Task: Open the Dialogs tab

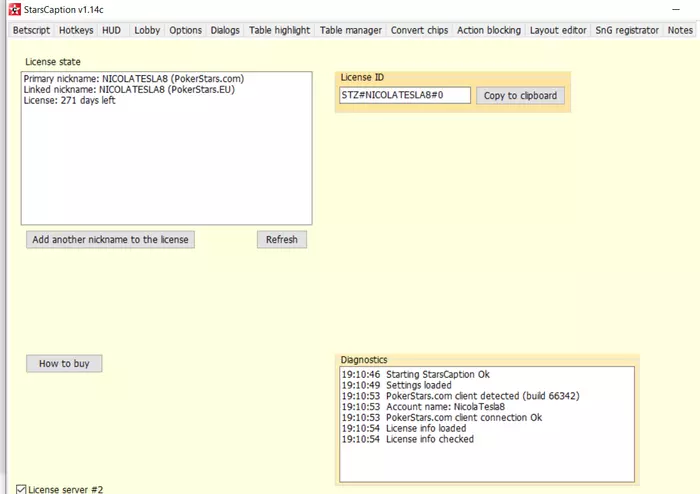Action: pos(225,30)
